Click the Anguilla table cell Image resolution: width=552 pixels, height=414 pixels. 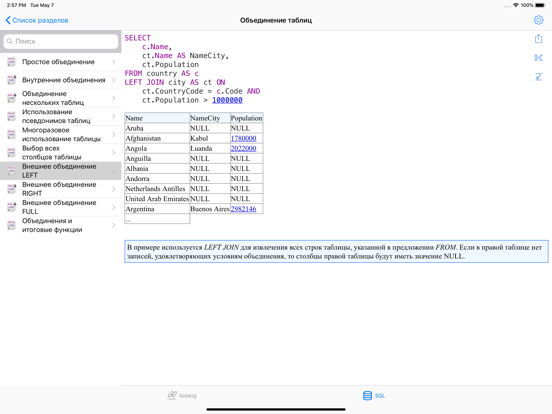tap(157, 158)
